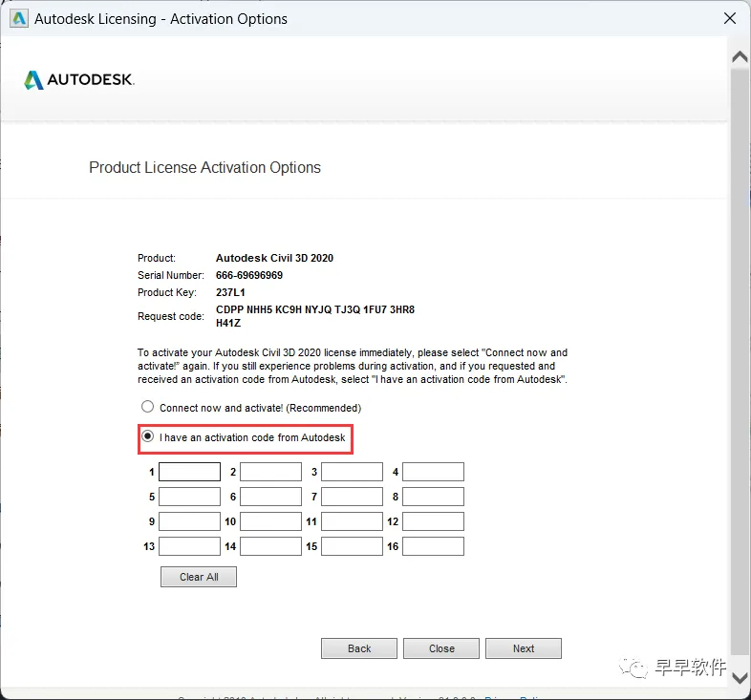
Task: Go Back to the previous step
Action: (359, 648)
